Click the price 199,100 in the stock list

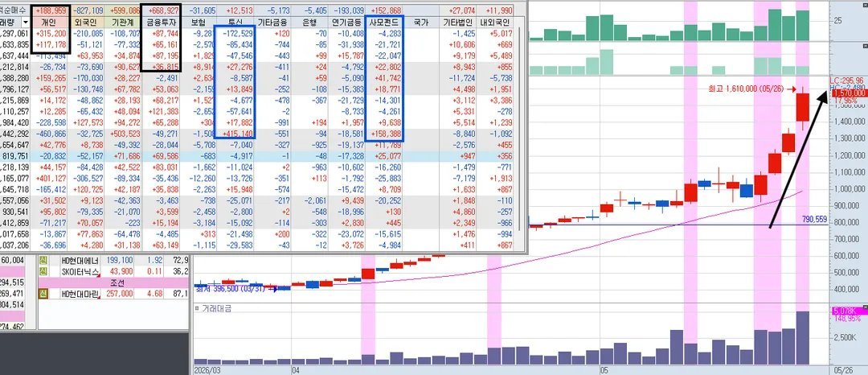(x=120, y=260)
